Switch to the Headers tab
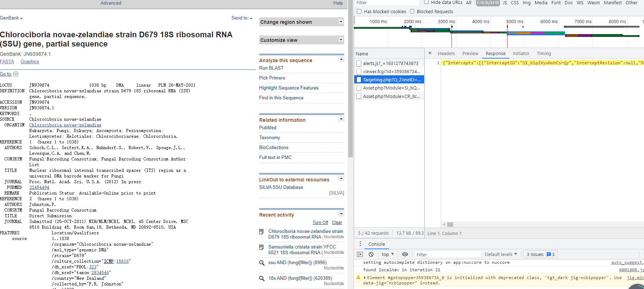The height and width of the screenshot is (289, 644). click(446, 54)
